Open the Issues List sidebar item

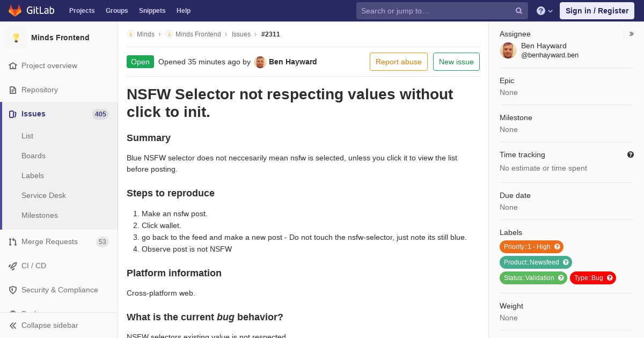tap(27, 136)
